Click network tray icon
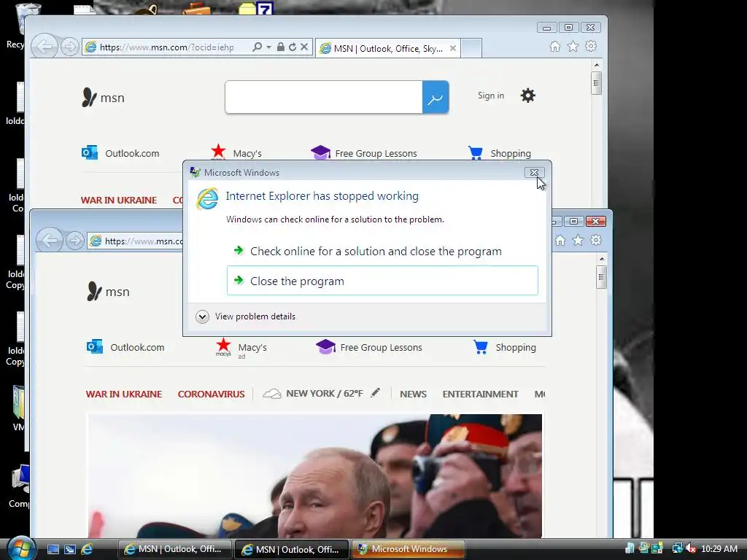This screenshot has height=560, width=747. [677, 548]
